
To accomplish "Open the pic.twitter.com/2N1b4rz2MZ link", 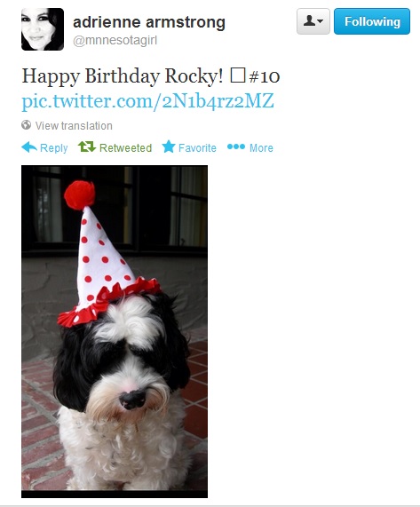I will click(x=147, y=100).
